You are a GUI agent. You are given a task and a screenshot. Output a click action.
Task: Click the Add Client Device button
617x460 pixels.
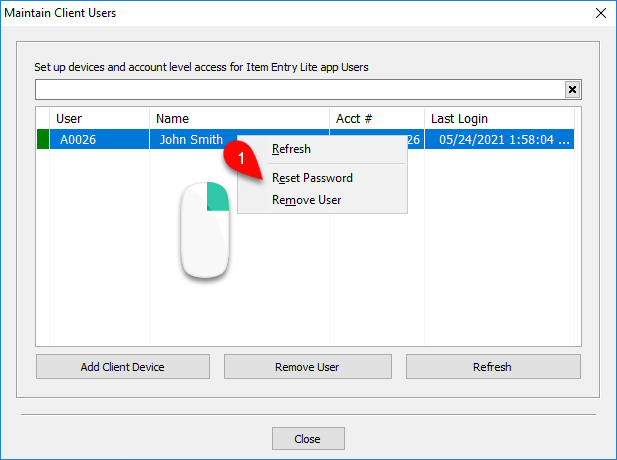tap(123, 367)
